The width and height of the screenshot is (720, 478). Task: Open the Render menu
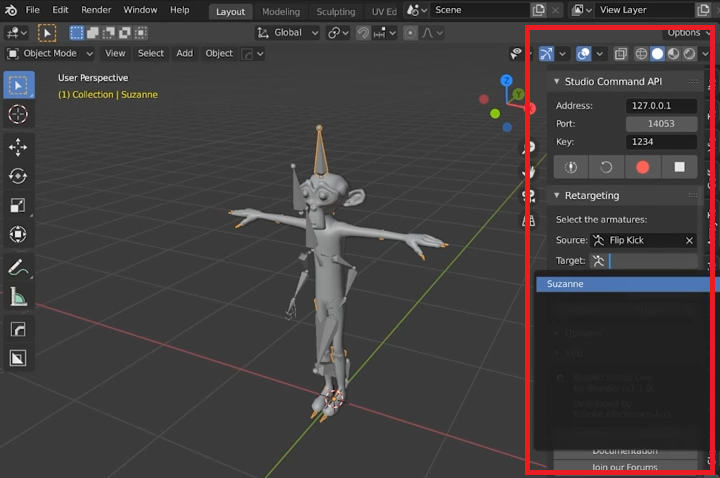click(96, 10)
